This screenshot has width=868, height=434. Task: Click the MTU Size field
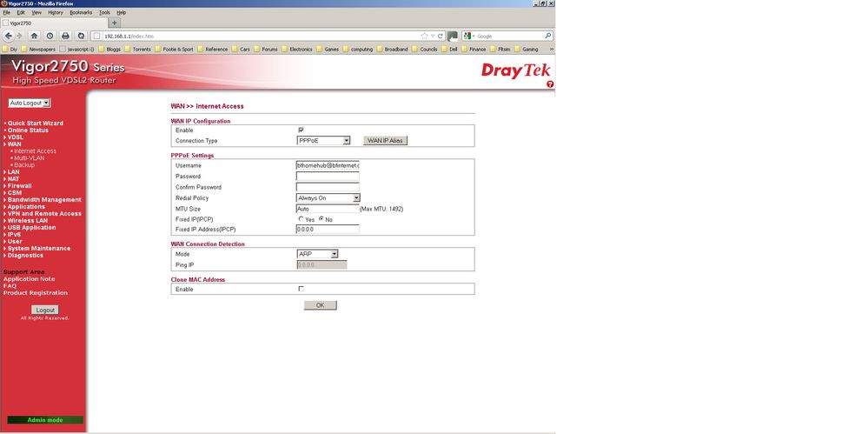pos(328,209)
